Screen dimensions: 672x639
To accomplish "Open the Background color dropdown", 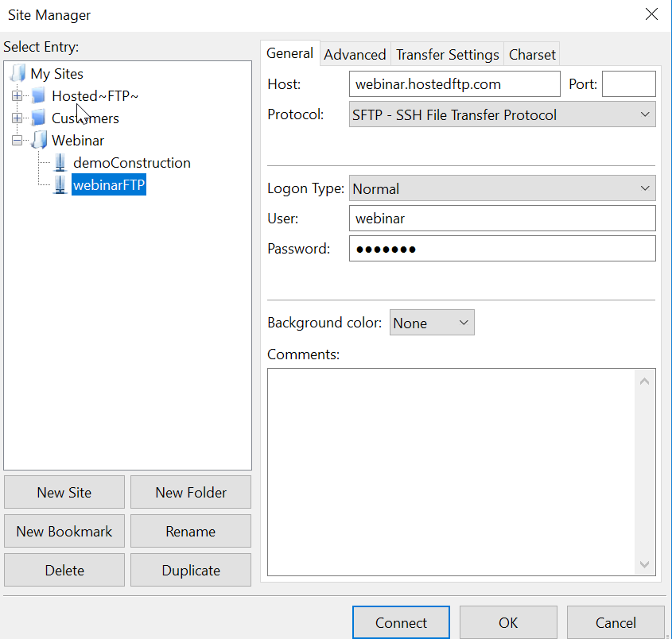I will point(432,323).
